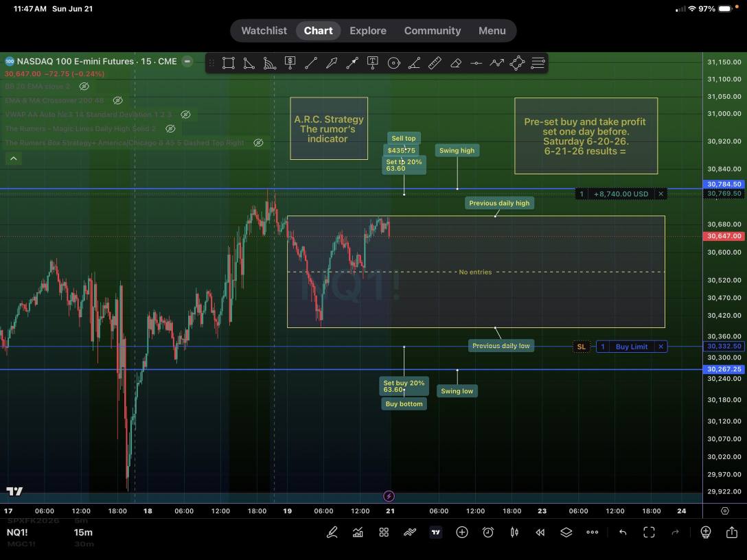Open the 15m interval selector
Image resolution: width=747 pixels, height=560 pixels.
[x=83, y=533]
